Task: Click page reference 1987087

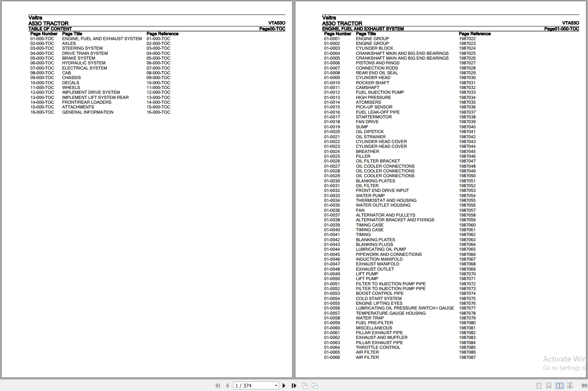Action: pyautogui.click(x=467, y=357)
